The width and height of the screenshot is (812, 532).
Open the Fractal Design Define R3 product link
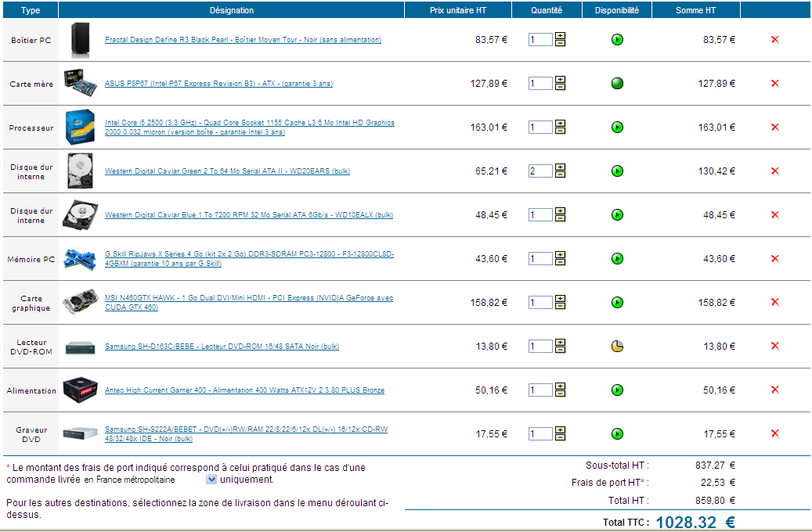pyautogui.click(x=243, y=40)
